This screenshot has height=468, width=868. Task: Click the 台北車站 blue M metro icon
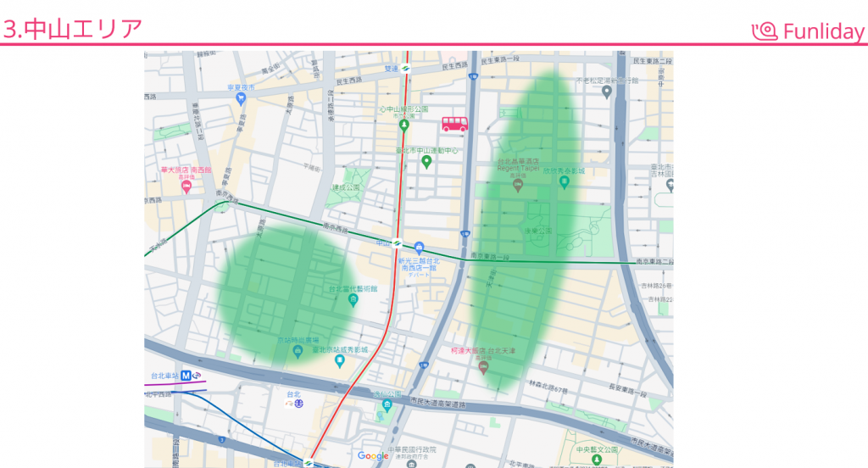click(186, 376)
